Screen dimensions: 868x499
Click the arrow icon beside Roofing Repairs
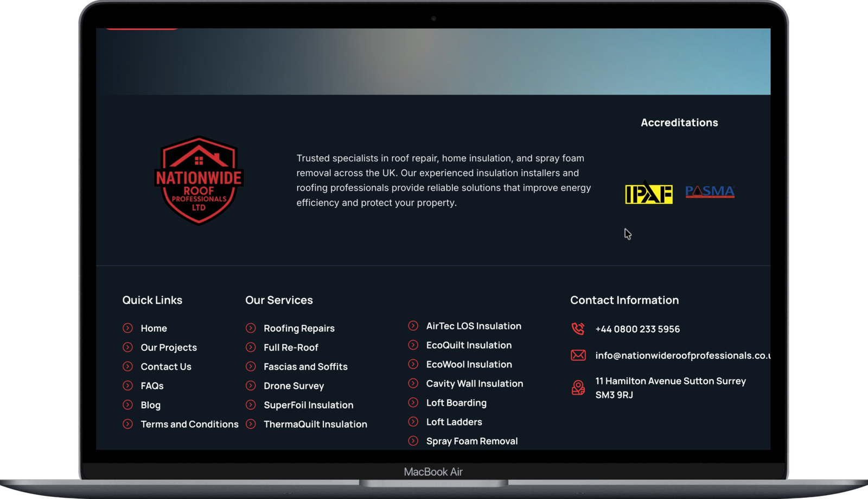tap(251, 328)
